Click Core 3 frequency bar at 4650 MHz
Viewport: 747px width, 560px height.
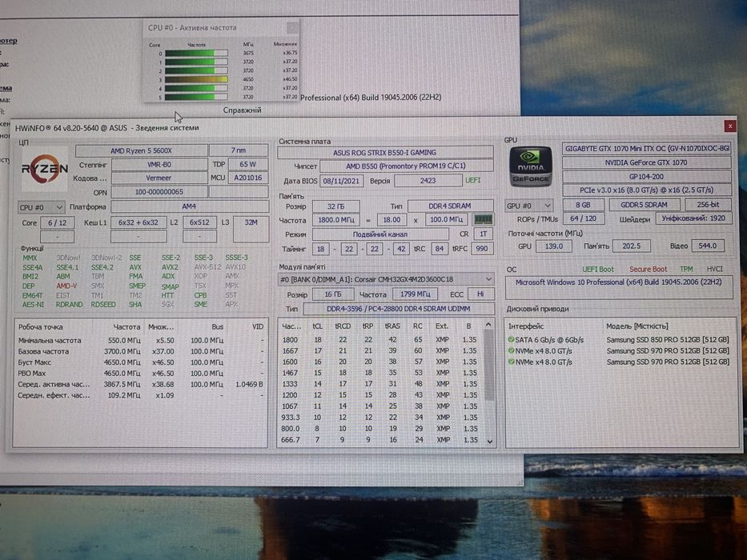click(196, 79)
